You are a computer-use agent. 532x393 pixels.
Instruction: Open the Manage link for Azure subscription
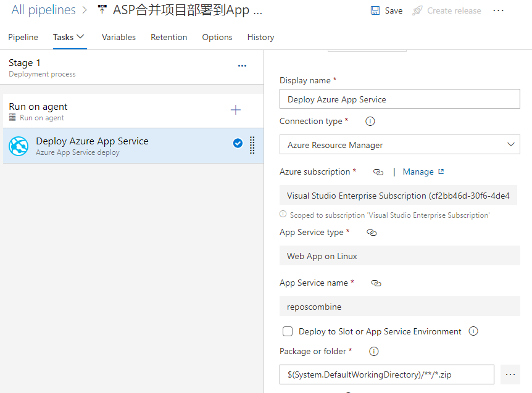pos(418,172)
